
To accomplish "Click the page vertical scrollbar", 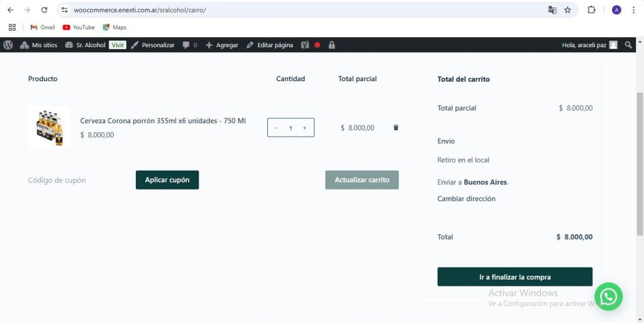I will [640, 164].
